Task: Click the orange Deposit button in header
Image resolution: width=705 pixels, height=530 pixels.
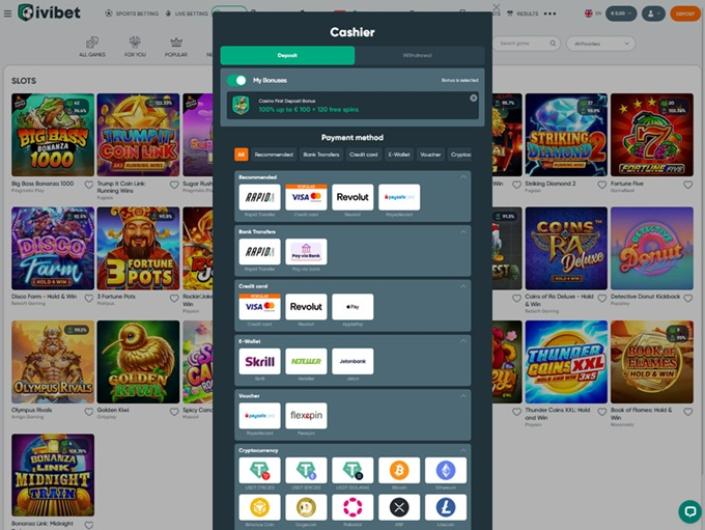Action: pos(685,14)
